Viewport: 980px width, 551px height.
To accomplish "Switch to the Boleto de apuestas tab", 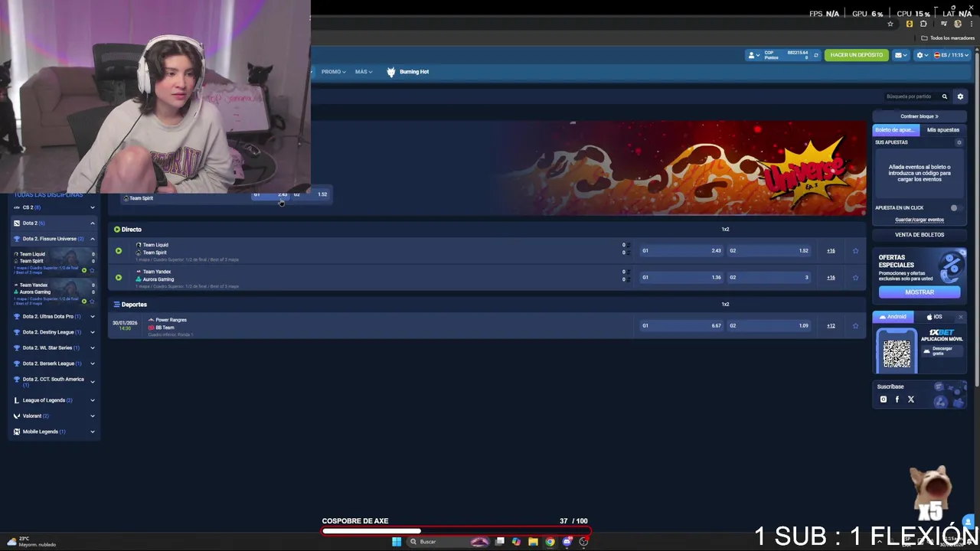I will coord(895,130).
